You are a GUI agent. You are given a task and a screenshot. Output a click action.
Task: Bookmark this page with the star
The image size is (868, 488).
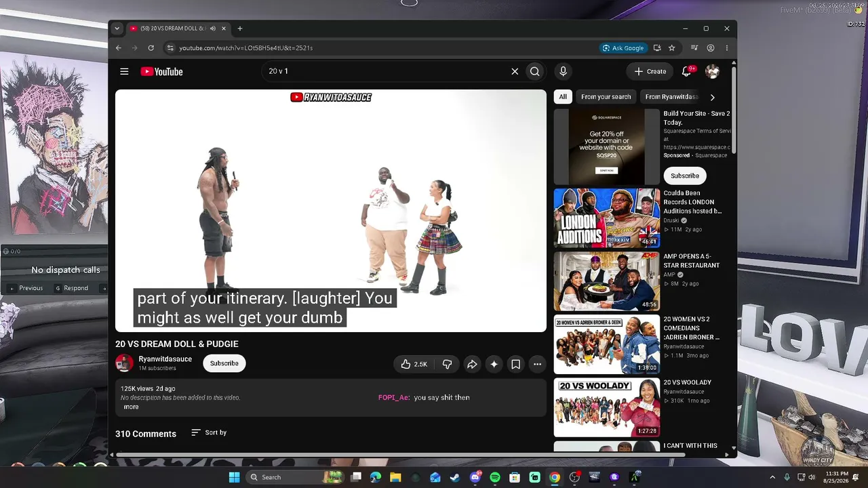pyautogui.click(x=671, y=48)
